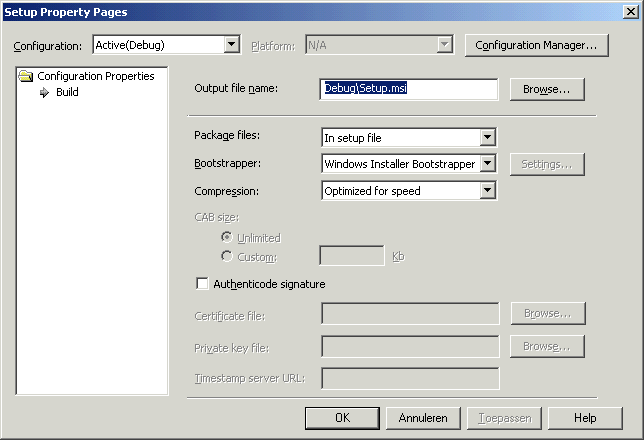Click the Build arrow icon in tree

(44, 93)
